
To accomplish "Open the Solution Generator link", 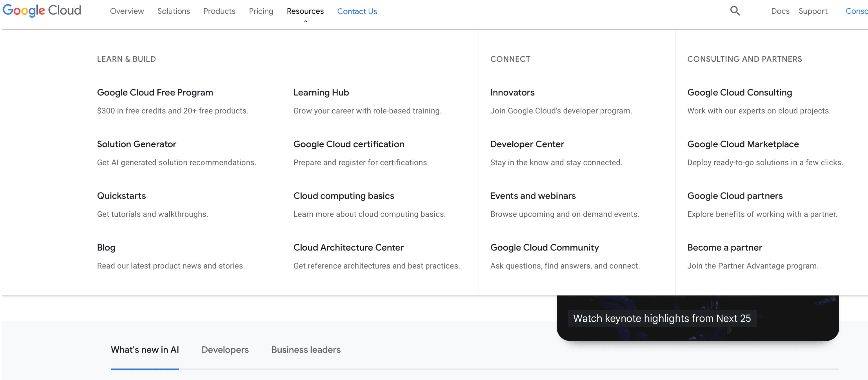I will [x=136, y=144].
